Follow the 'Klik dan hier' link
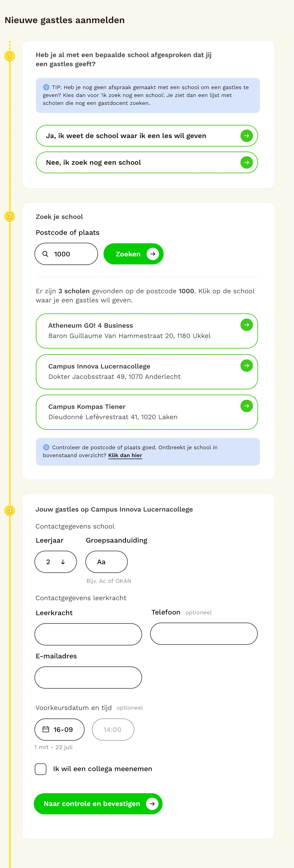294x868 pixels. [x=125, y=456]
